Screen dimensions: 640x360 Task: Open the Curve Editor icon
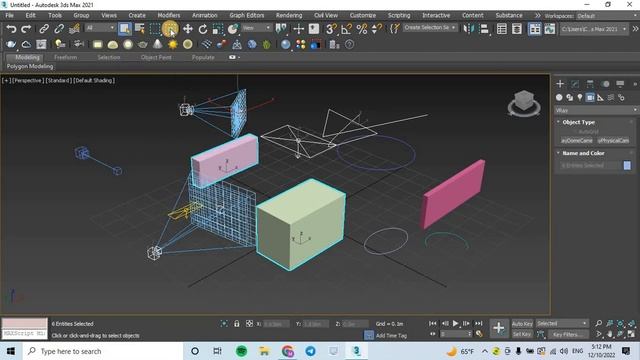[549, 29]
